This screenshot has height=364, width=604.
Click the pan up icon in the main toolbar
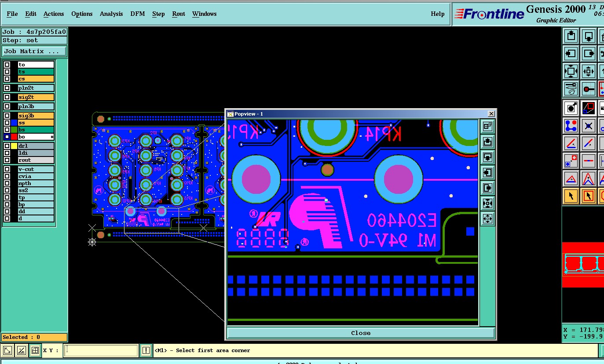coord(571,36)
